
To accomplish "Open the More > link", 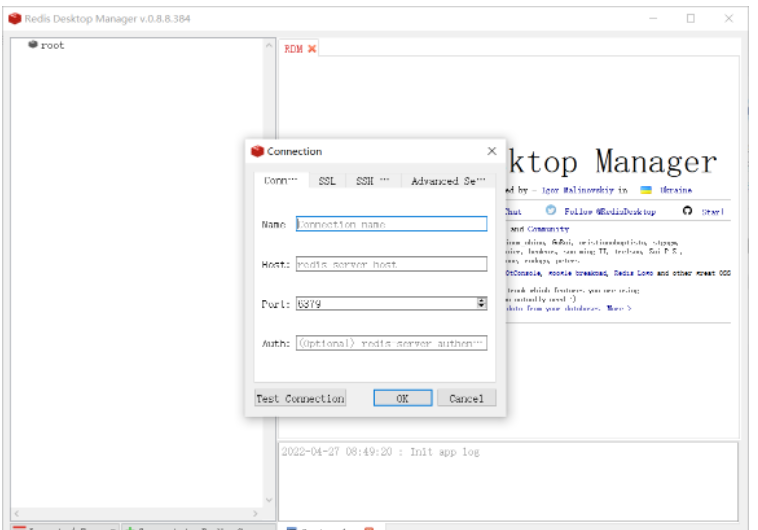I will tap(619, 308).
